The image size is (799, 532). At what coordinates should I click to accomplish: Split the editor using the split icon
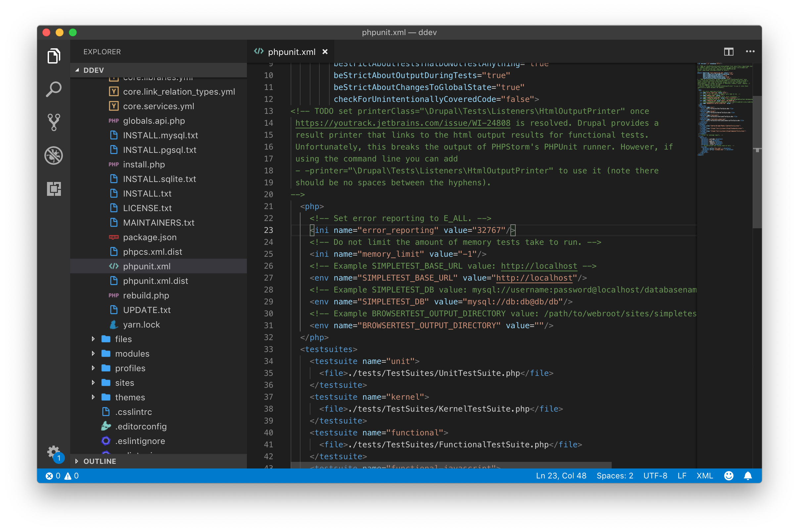point(728,52)
